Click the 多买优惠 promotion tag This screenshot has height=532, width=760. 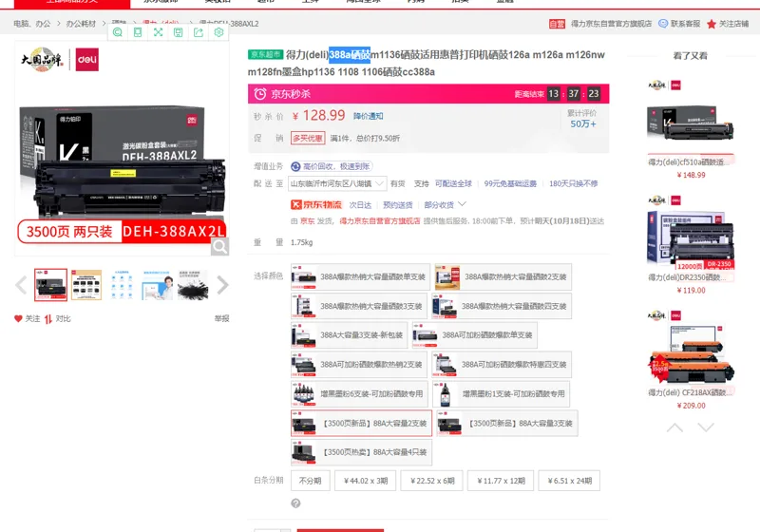click(x=308, y=138)
